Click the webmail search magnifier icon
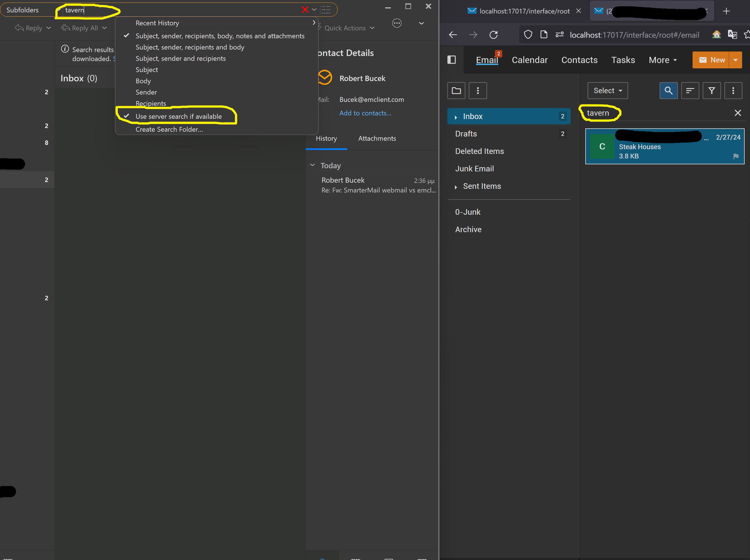The height and width of the screenshot is (560, 750). point(668,91)
